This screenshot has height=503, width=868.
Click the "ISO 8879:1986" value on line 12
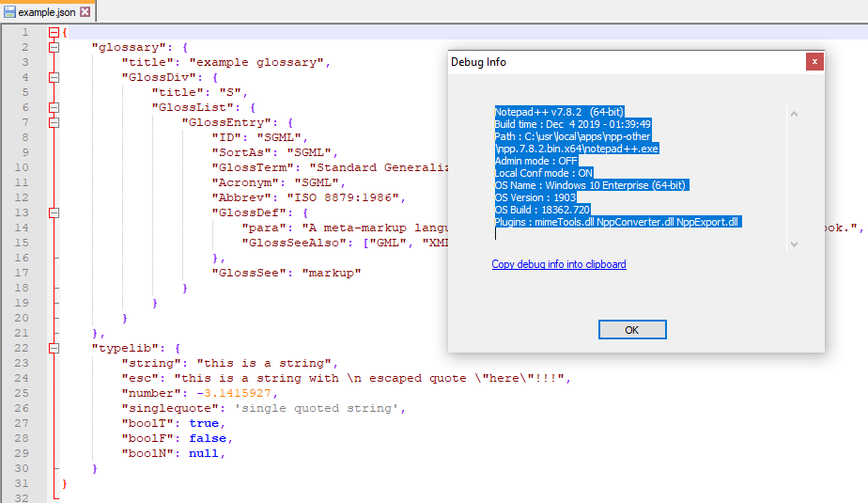343,197
